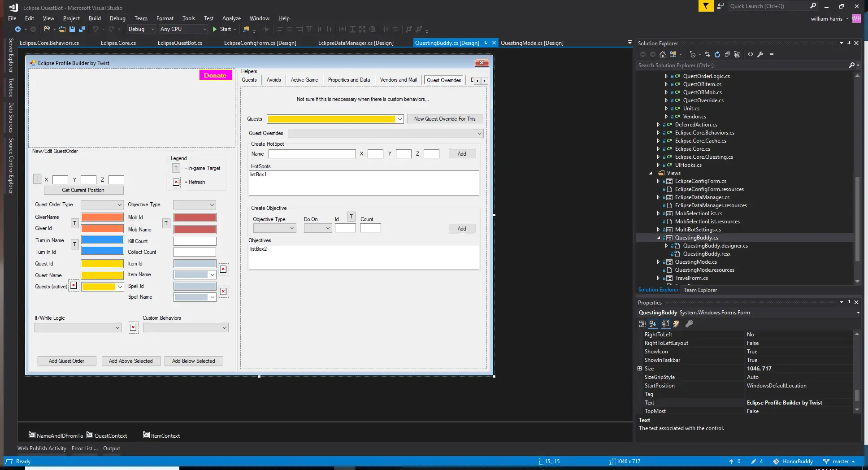Click the Show All Files icon

tap(737, 54)
